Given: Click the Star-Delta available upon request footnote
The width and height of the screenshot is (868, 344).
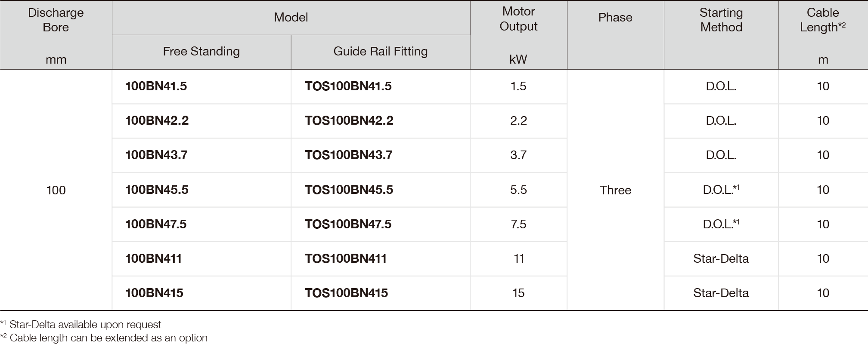Looking at the screenshot, I should (85, 325).
